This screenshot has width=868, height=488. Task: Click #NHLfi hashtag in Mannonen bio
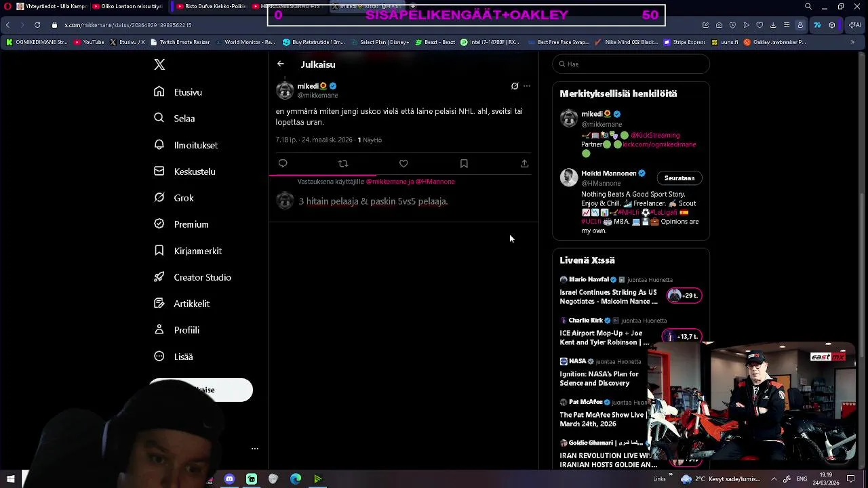coord(628,213)
